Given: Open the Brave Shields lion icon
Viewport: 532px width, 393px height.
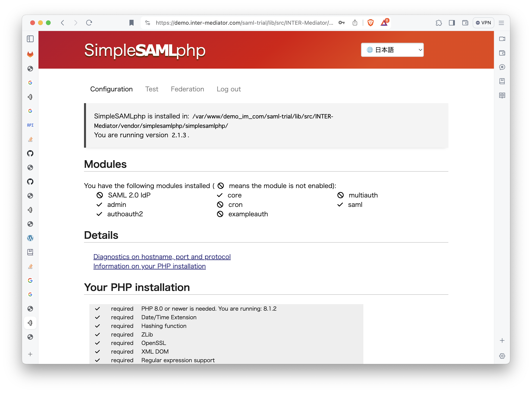Looking at the screenshot, I should tap(371, 23).
